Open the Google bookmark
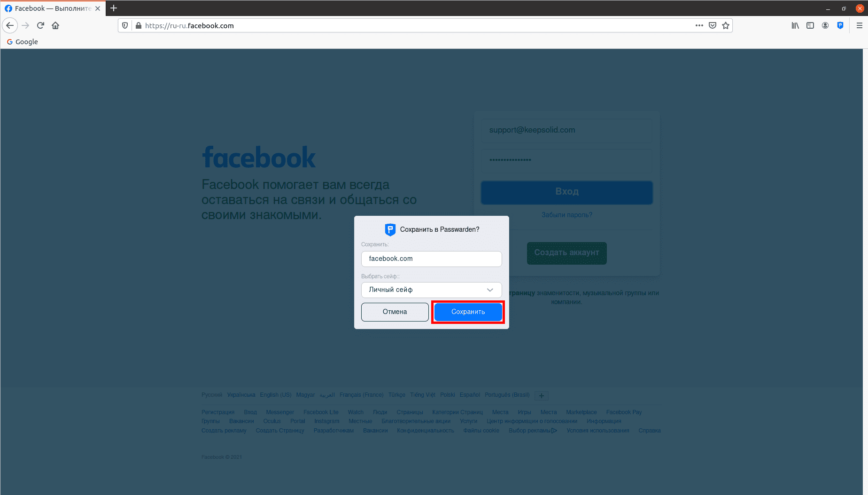The height and width of the screenshot is (495, 868). tap(22, 41)
